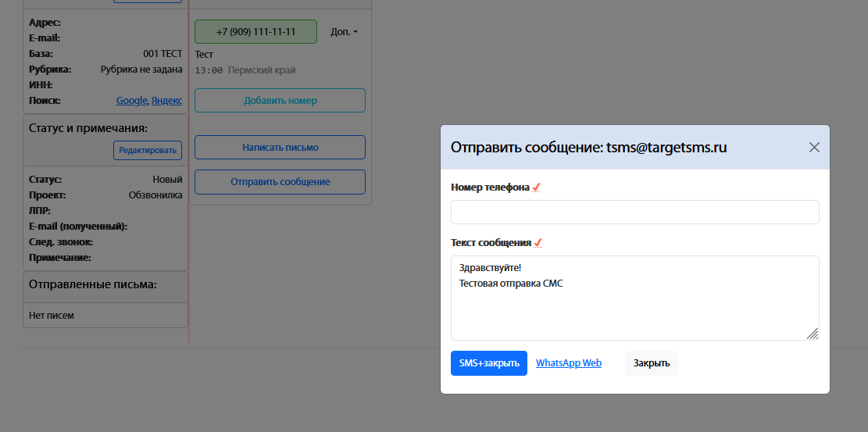Screen dimensions: 868x432
Task: Open the Google search link
Action: pyautogui.click(x=132, y=101)
